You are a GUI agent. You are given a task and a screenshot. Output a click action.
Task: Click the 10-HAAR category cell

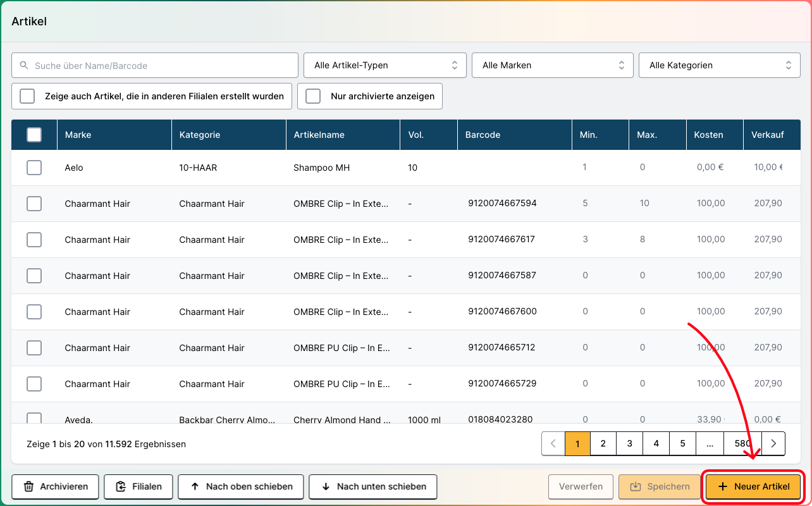tap(198, 168)
